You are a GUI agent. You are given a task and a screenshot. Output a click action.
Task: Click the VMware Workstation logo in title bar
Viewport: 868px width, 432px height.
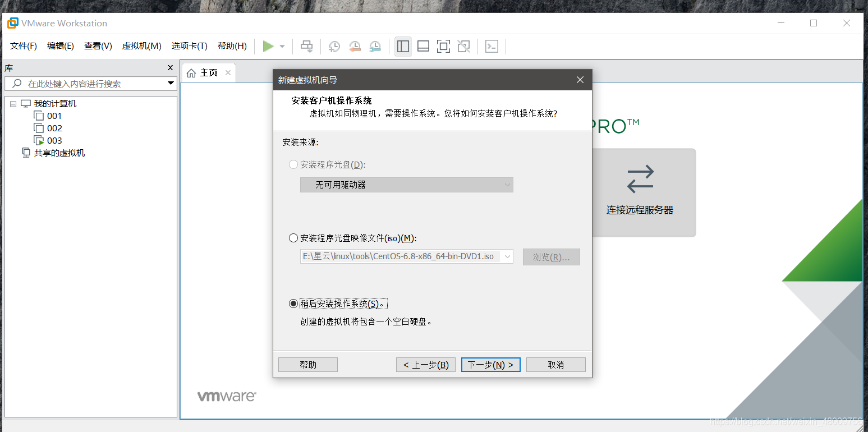tap(12, 23)
